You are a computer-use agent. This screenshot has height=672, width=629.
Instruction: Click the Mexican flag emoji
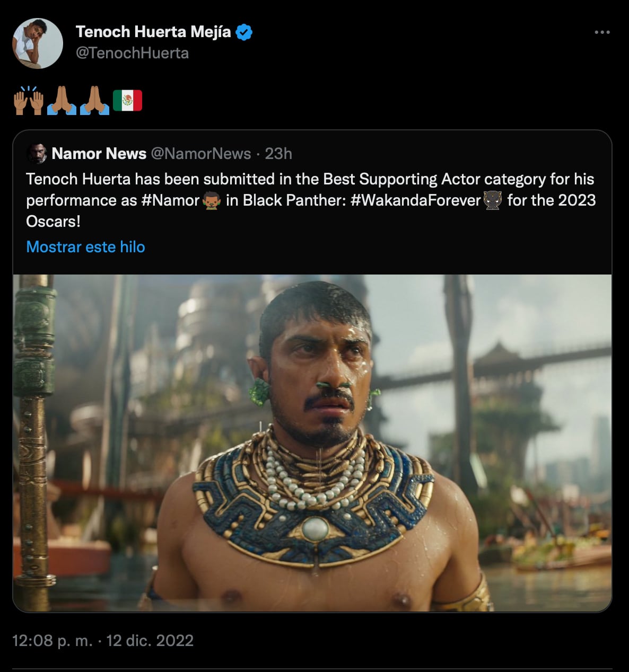[x=127, y=101]
